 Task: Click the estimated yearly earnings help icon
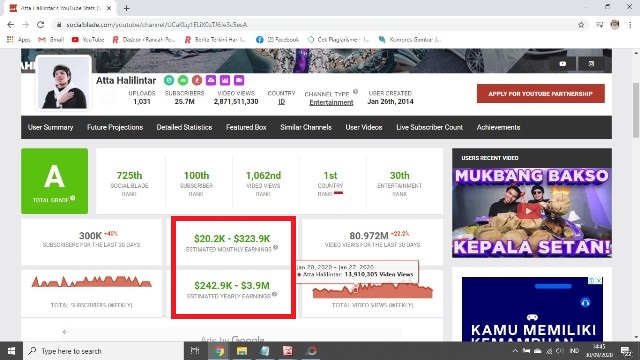(274, 294)
